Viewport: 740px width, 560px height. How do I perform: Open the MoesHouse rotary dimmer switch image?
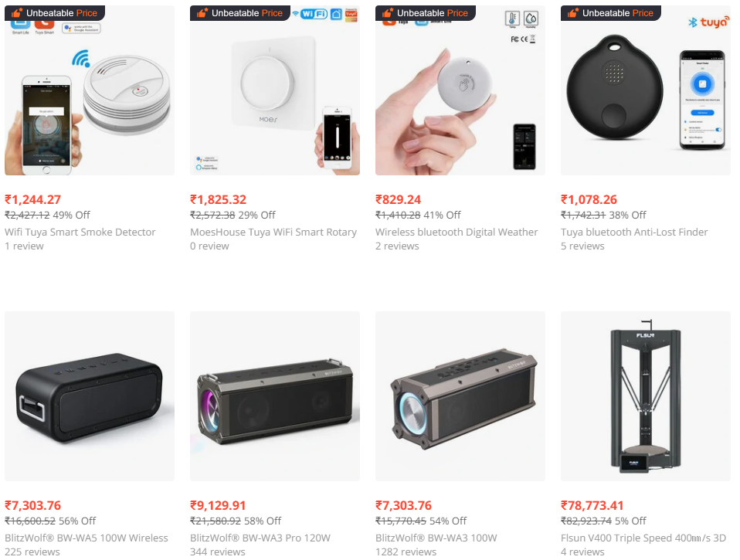pyautogui.click(x=275, y=90)
